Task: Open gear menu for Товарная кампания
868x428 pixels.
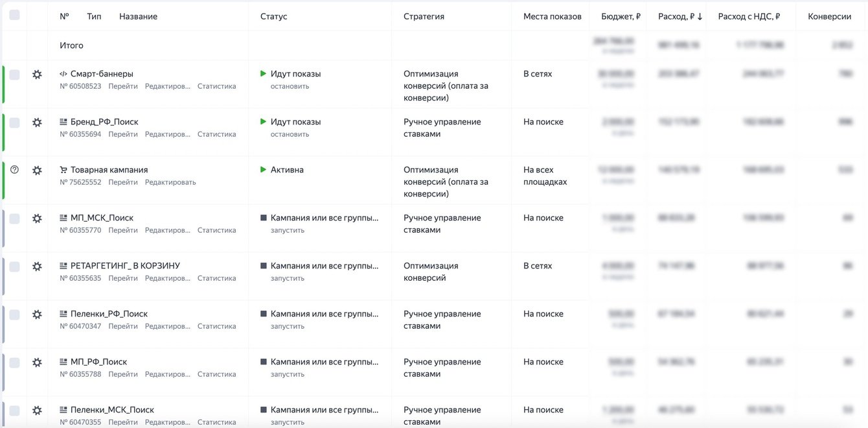Action: [37, 171]
